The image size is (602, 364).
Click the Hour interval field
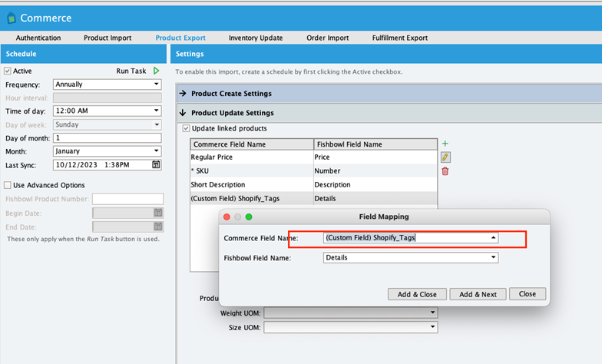(x=107, y=98)
